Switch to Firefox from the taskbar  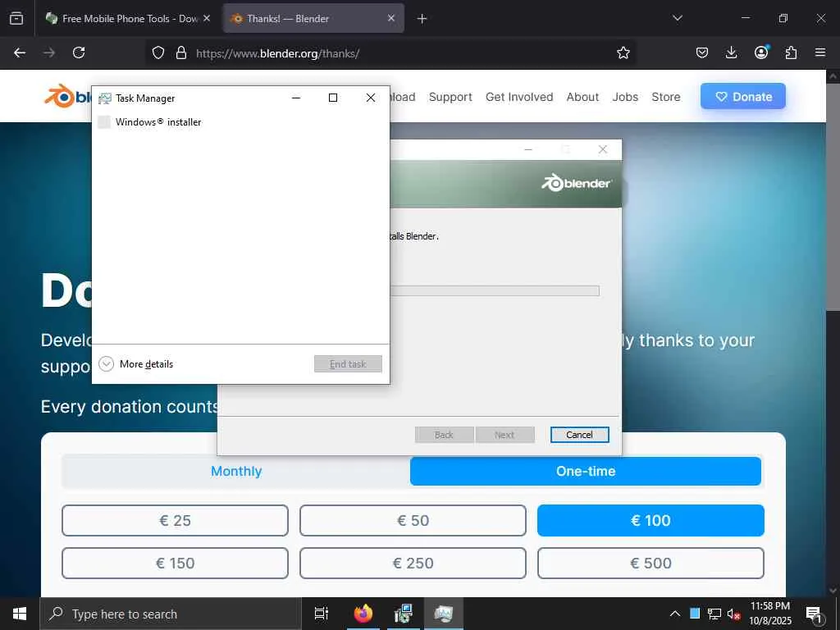[x=363, y=614]
